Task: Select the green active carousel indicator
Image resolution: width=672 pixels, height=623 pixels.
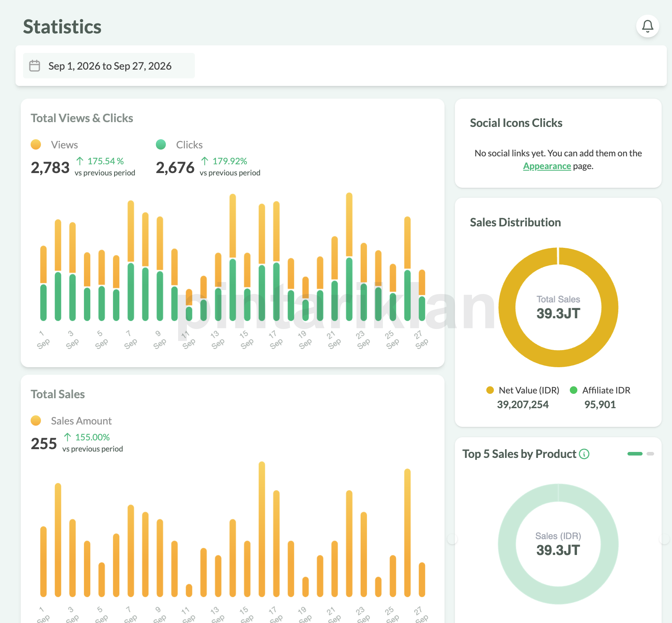Action: tap(635, 454)
